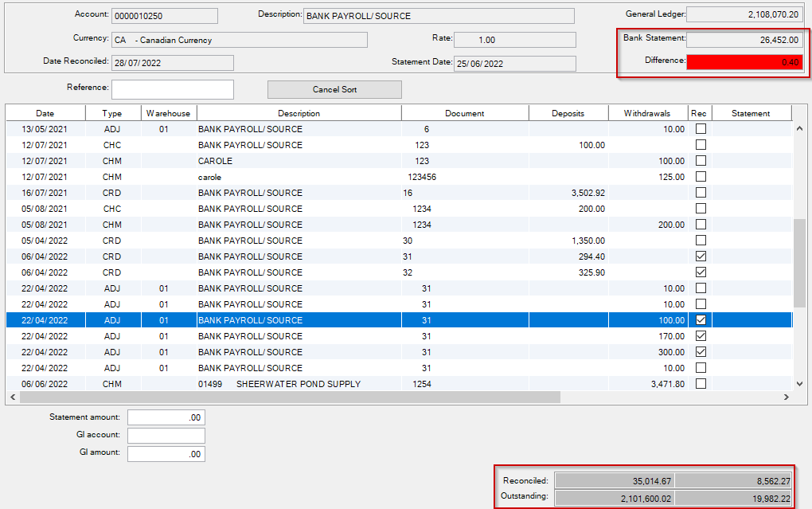Click the red Difference amount field

point(744,62)
